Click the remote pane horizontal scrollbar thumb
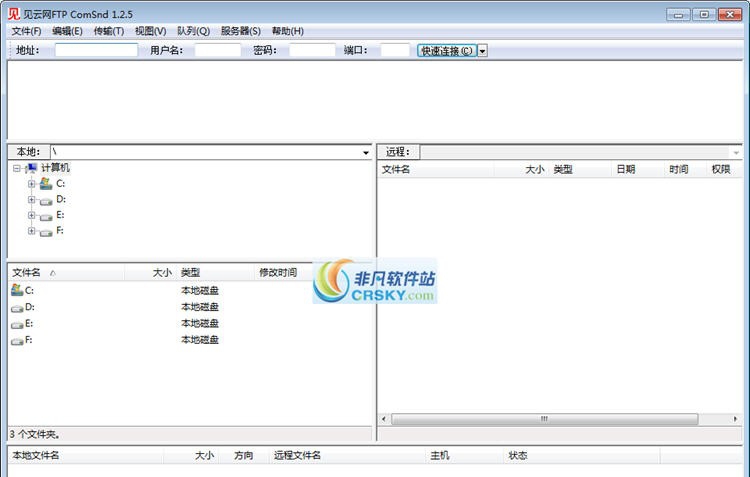Image resolution: width=750 pixels, height=477 pixels. [x=544, y=419]
